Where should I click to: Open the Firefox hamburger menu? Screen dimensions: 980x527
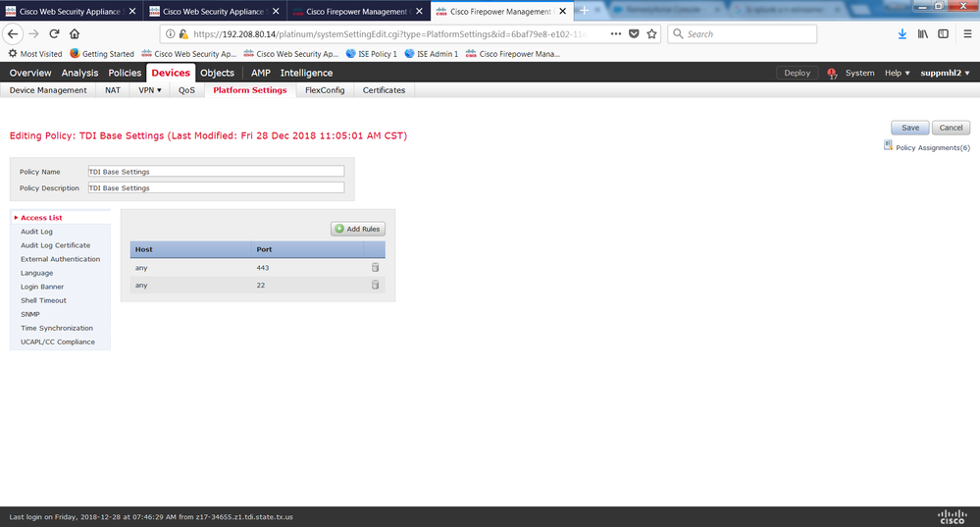point(967,33)
